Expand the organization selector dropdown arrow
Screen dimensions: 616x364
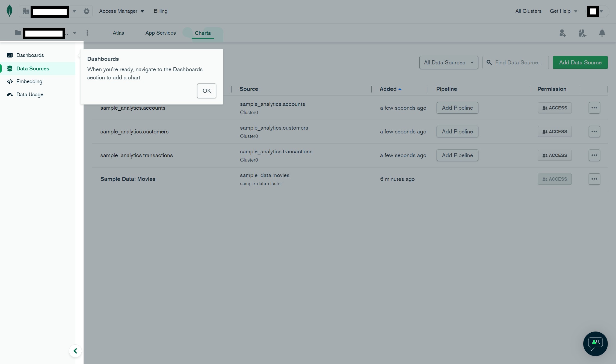(x=74, y=11)
